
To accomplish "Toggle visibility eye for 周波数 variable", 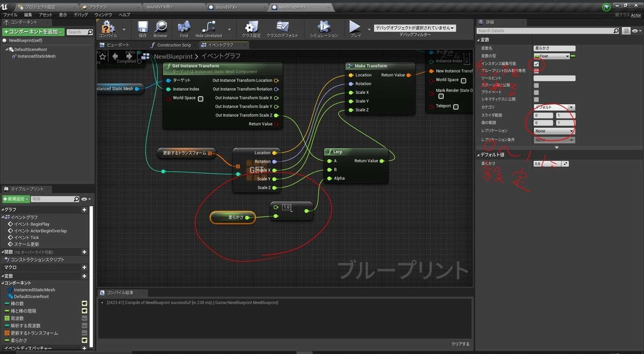I will (84, 318).
